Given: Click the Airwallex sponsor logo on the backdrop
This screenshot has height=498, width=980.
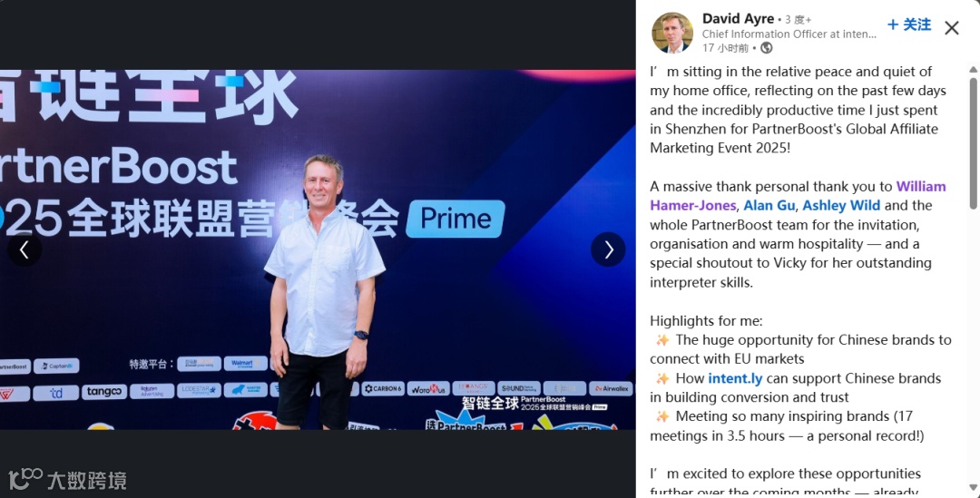Looking at the screenshot, I should (x=612, y=388).
